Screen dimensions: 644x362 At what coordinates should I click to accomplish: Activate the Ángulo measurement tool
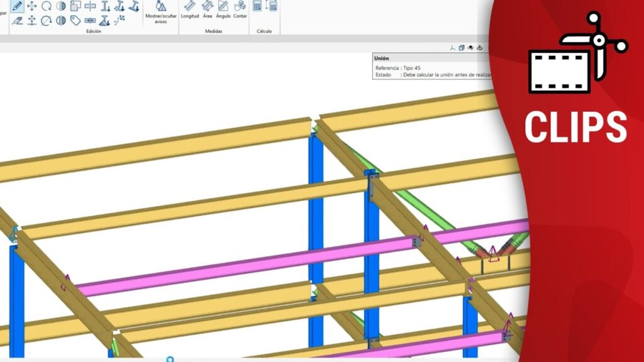pos(223,9)
